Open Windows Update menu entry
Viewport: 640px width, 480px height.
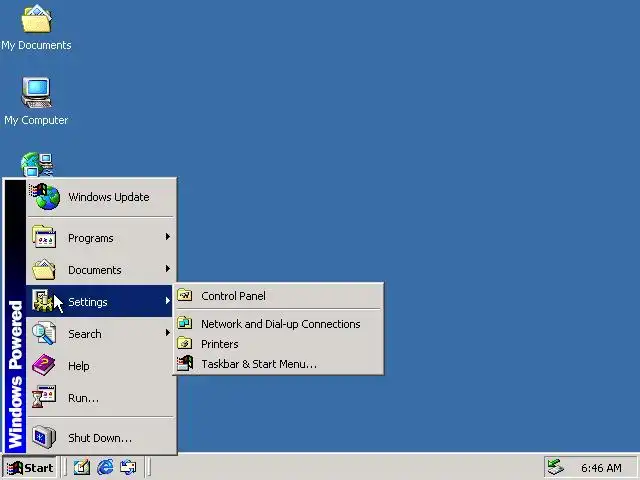[101, 197]
